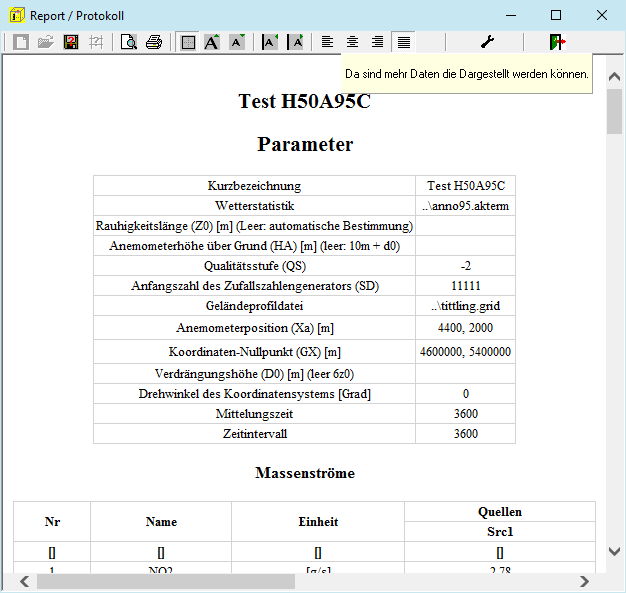Image resolution: width=626 pixels, height=593 pixels.
Task: Click the New document icon
Action: coord(21,42)
